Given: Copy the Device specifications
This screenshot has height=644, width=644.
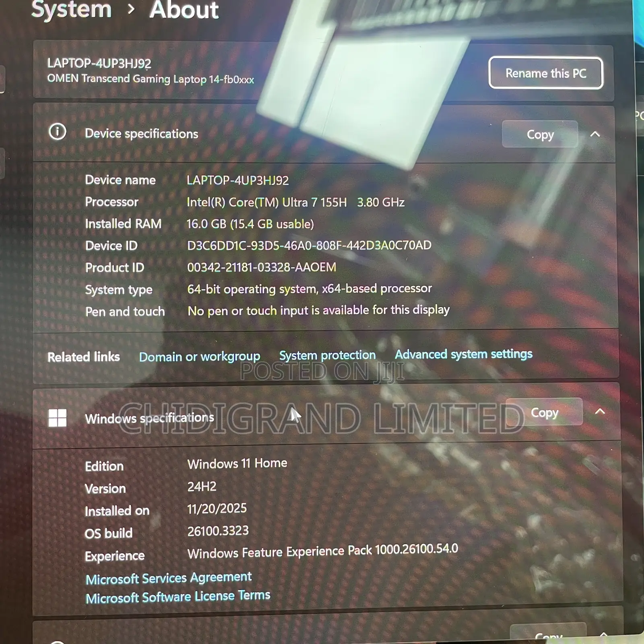Looking at the screenshot, I should click(x=540, y=134).
